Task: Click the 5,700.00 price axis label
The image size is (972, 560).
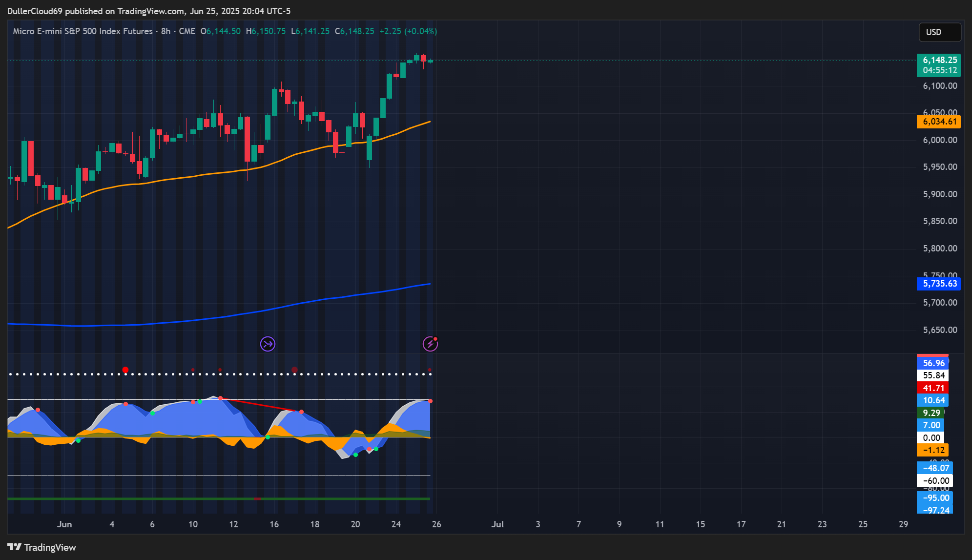Action: click(940, 303)
